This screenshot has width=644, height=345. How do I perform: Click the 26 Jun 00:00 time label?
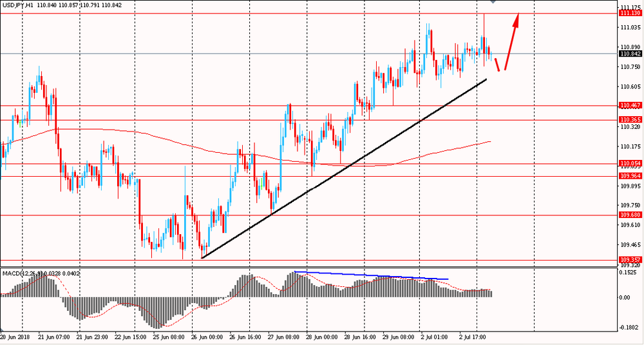[207, 337]
